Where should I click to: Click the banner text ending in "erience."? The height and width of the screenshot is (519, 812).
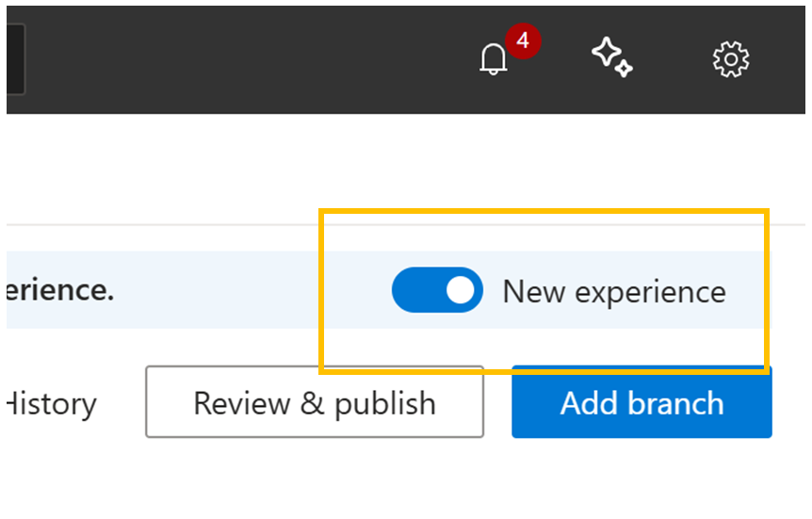click(60, 290)
